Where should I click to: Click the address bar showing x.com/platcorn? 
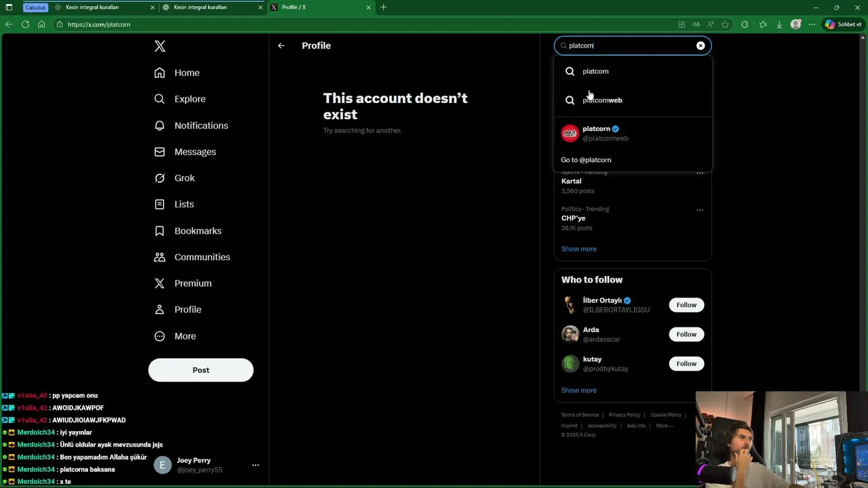click(366, 24)
